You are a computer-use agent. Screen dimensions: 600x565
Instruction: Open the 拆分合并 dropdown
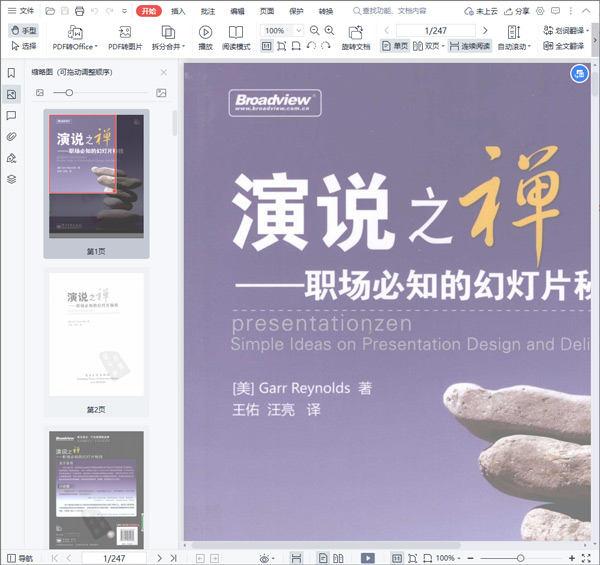(168, 37)
